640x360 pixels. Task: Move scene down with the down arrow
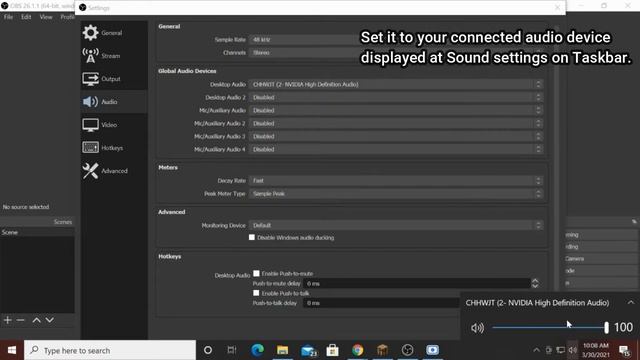(49, 320)
